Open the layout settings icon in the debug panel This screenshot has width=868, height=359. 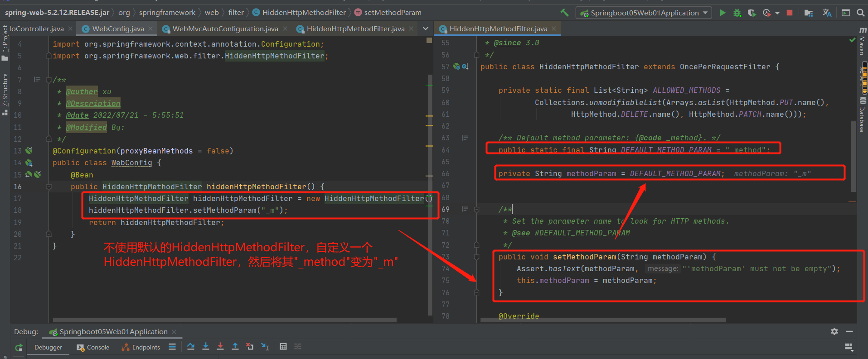(849, 347)
